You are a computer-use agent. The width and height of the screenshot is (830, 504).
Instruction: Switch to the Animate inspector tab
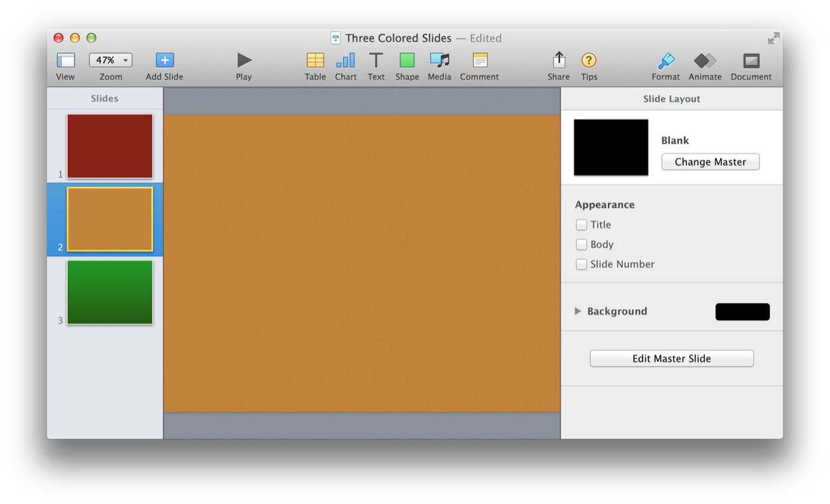704,61
